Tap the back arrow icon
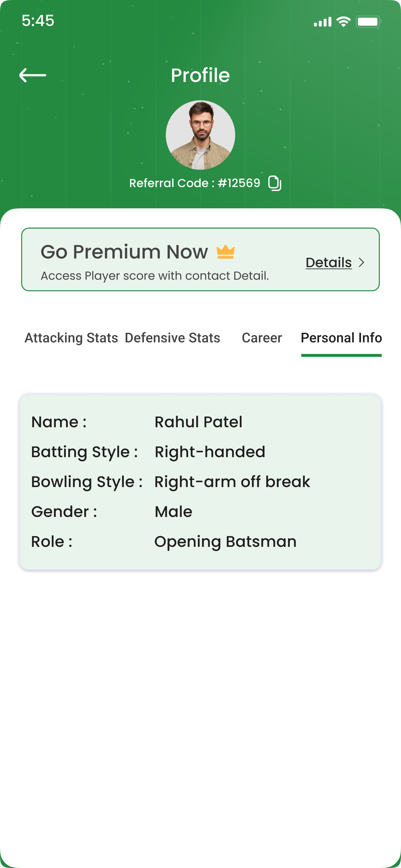The width and height of the screenshot is (401, 868). [x=33, y=75]
